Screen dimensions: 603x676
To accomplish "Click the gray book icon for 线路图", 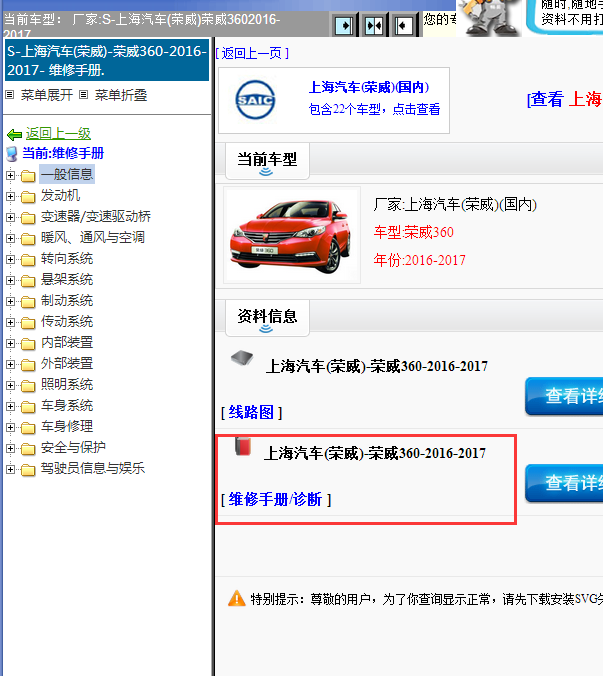I will click(x=242, y=358).
